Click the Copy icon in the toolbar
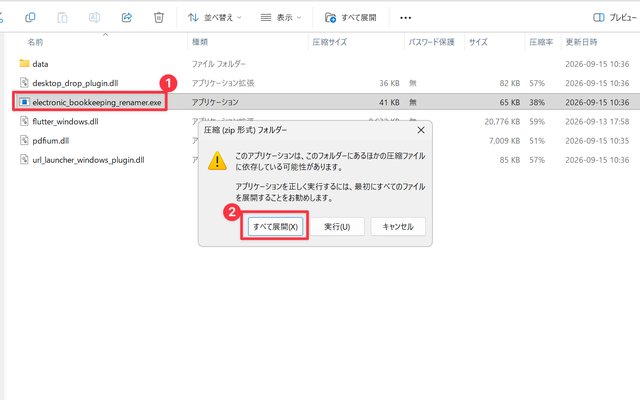The image size is (640, 400). pos(30,17)
